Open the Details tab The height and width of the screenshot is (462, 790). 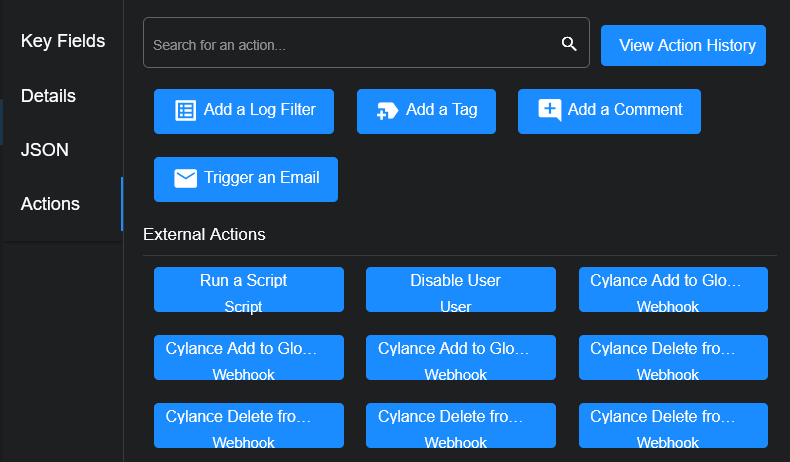tap(48, 96)
